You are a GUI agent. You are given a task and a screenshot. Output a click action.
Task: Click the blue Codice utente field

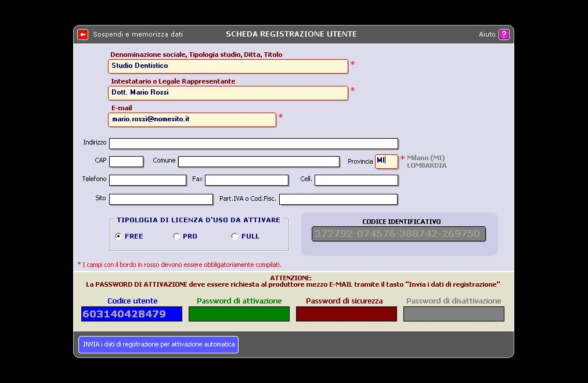[x=132, y=314]
